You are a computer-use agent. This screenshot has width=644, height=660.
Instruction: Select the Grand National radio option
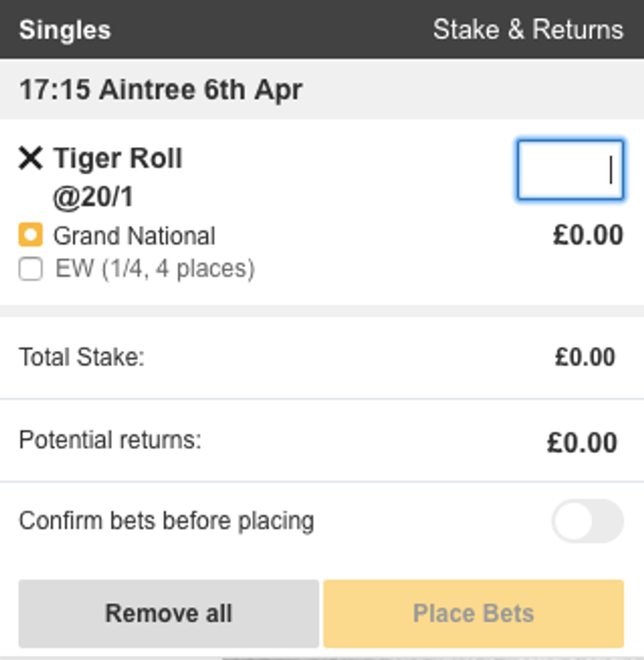(x=30, y=235)
